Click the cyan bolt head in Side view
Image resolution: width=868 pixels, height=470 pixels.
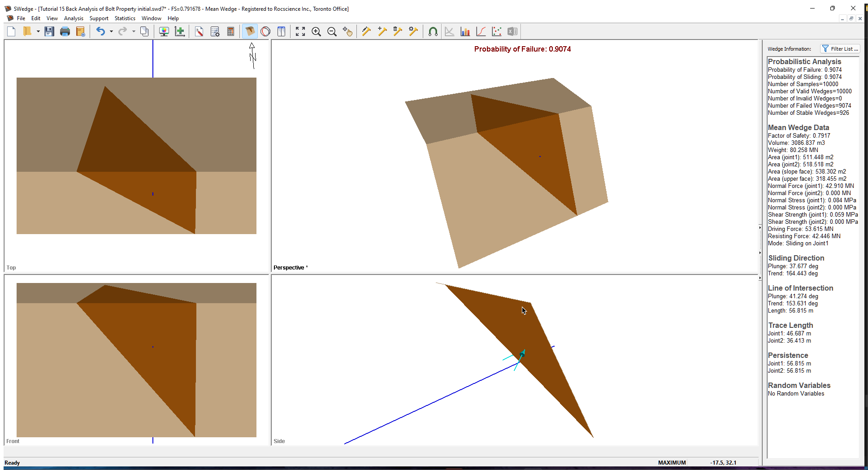pyautogui.click(x=522, y=354)
